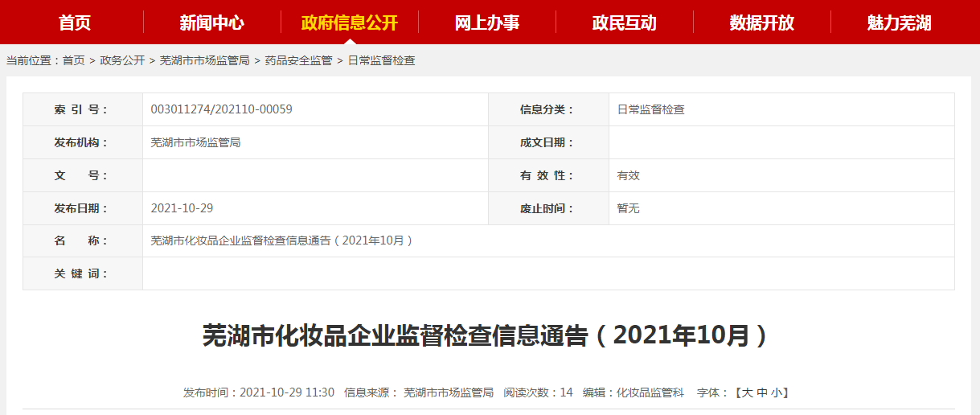Screen dimensions: 980x415
Task: Select index number 003011274/202110-00059
Action: coord(222,109)
